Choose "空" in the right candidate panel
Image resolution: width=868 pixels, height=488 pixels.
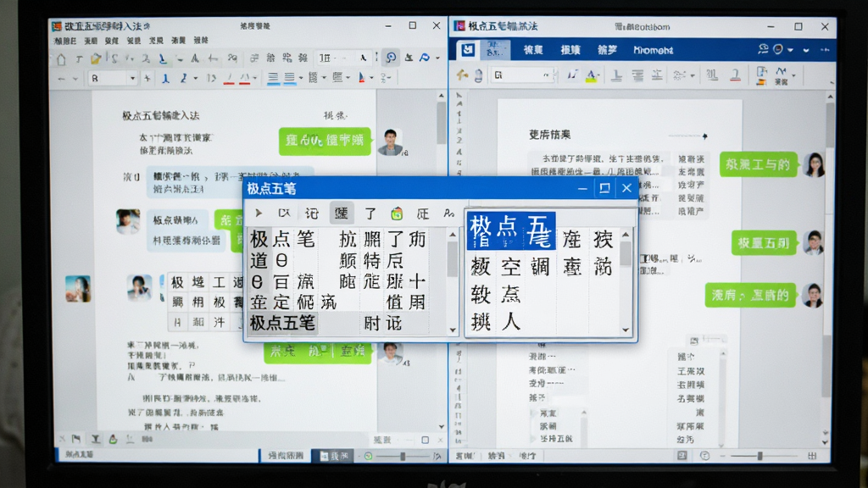pyautogui.click(x=510, y=267)
